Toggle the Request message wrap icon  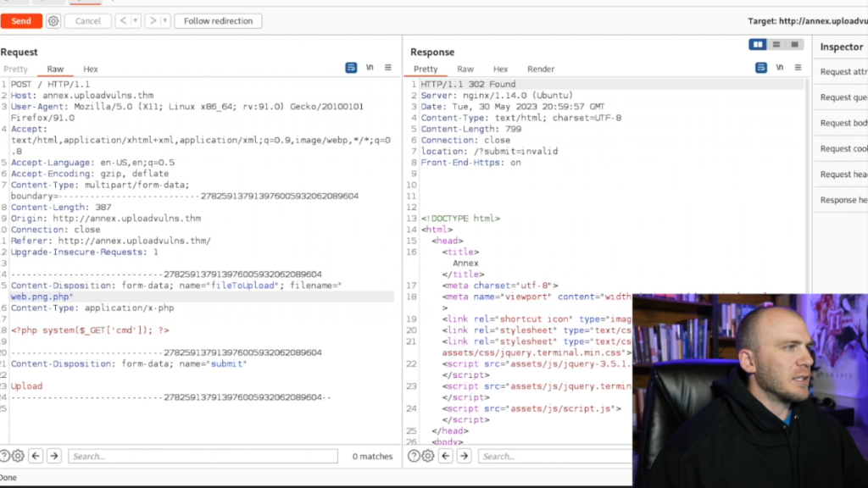pos(351,68)
